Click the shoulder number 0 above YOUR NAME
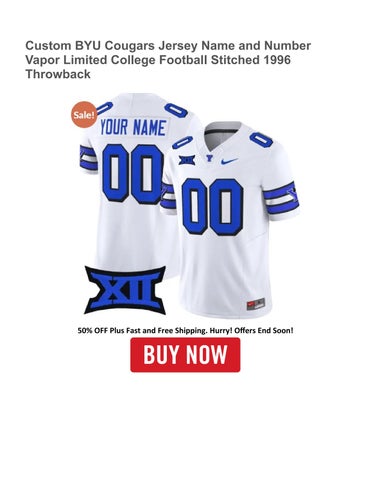Image resolution: width=371 pixels, height=480 pixels. coord(176,110)
